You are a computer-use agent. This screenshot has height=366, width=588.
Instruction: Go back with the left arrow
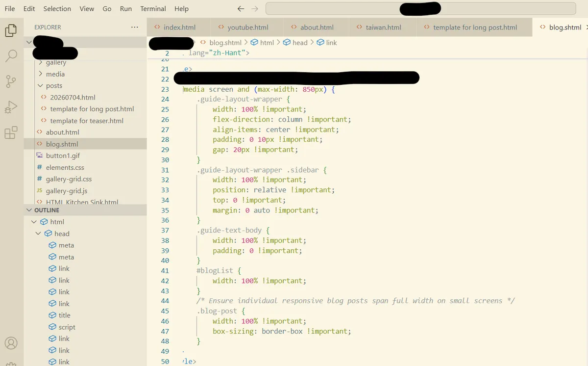click(241, 9)
